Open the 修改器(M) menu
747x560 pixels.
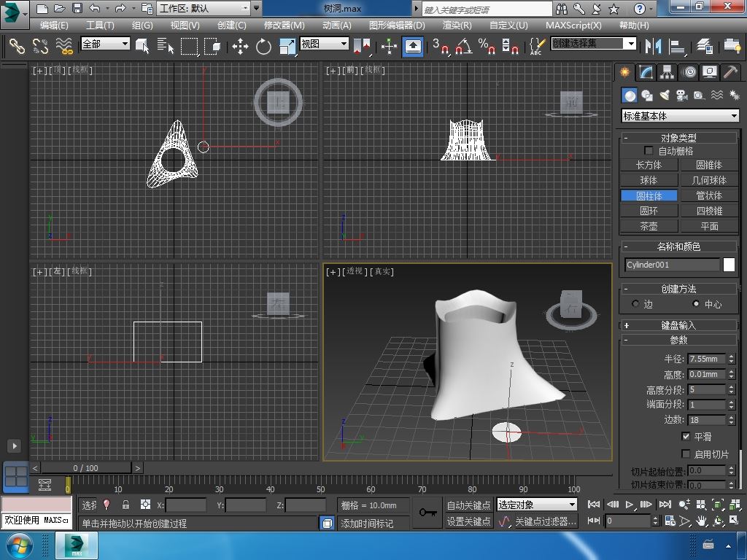coord(284,25)
